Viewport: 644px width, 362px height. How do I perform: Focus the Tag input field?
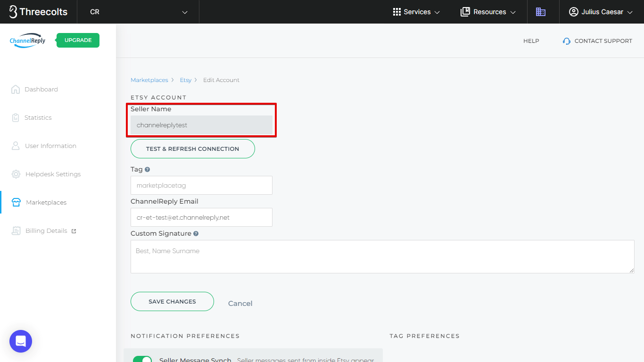tap(201, 185)
